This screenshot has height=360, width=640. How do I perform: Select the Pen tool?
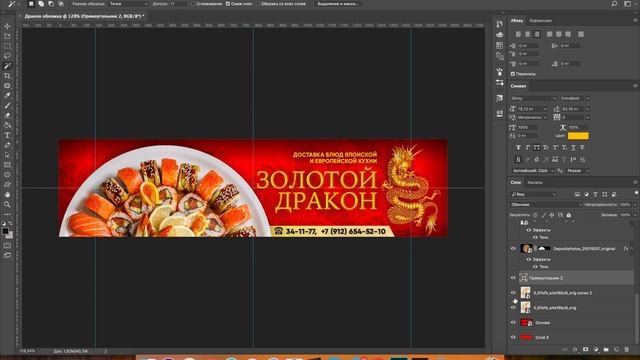[7, 145]
